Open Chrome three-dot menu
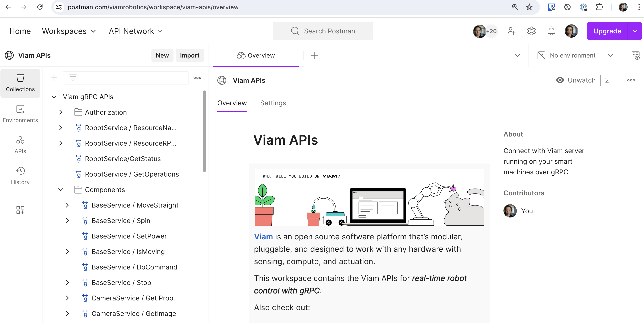This screenshot has height=323, width=644. [x=639, y=7]
